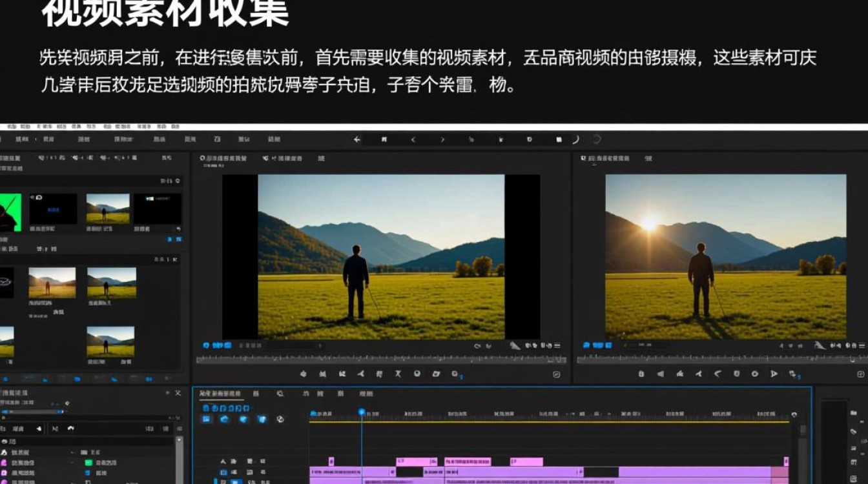868x484 pixels.
Task: Click the left chevron in the top toolbar
Action: pyautogui.click(x=413, y=139)
